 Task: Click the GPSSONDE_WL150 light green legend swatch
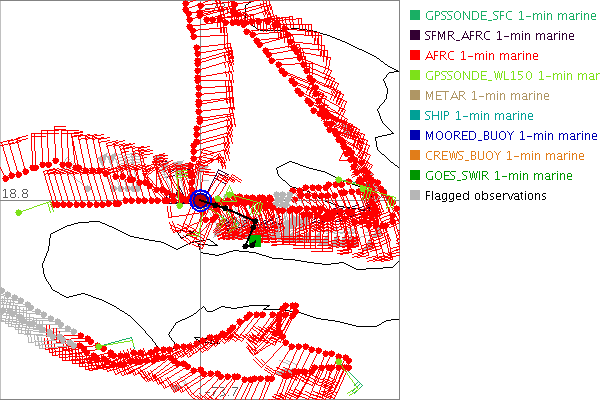413,76
